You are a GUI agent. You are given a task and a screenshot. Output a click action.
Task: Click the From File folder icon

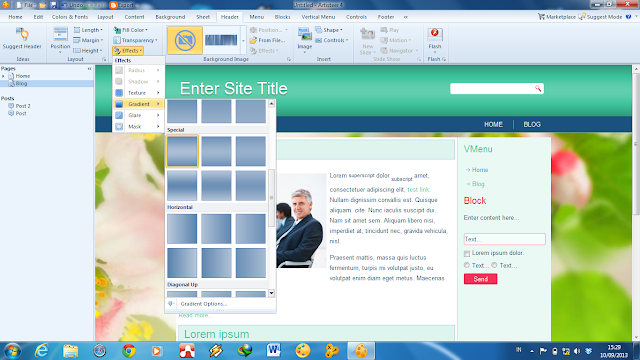coord(253,40)
